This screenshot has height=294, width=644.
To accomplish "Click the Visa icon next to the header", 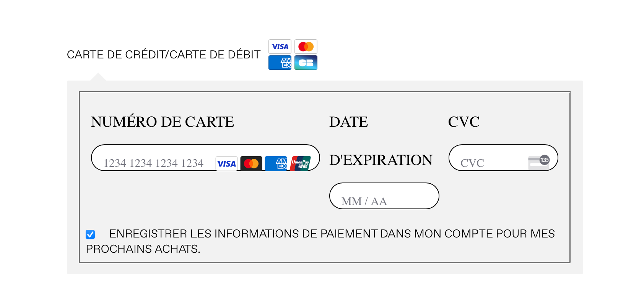I will click(280, 46).
